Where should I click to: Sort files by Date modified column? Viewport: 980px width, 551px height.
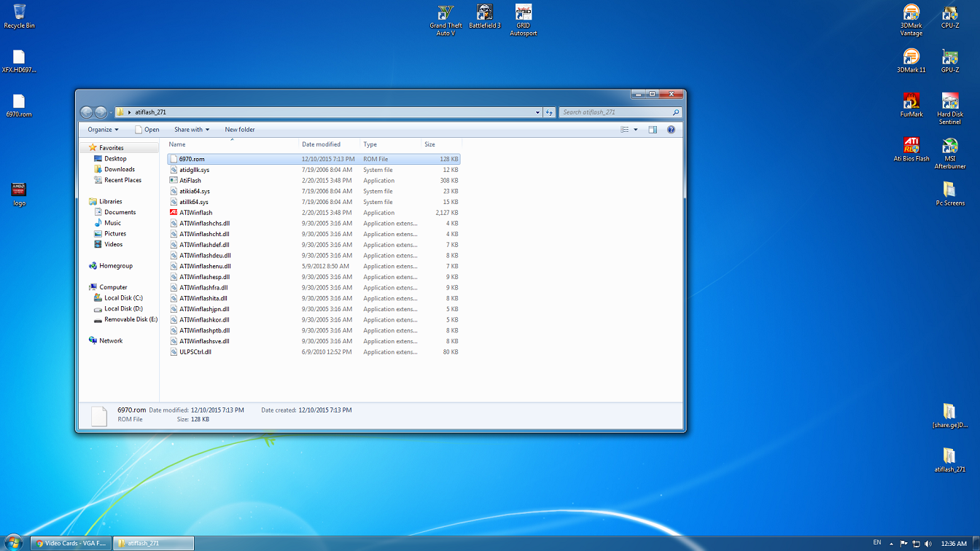[x=321, y=144]
